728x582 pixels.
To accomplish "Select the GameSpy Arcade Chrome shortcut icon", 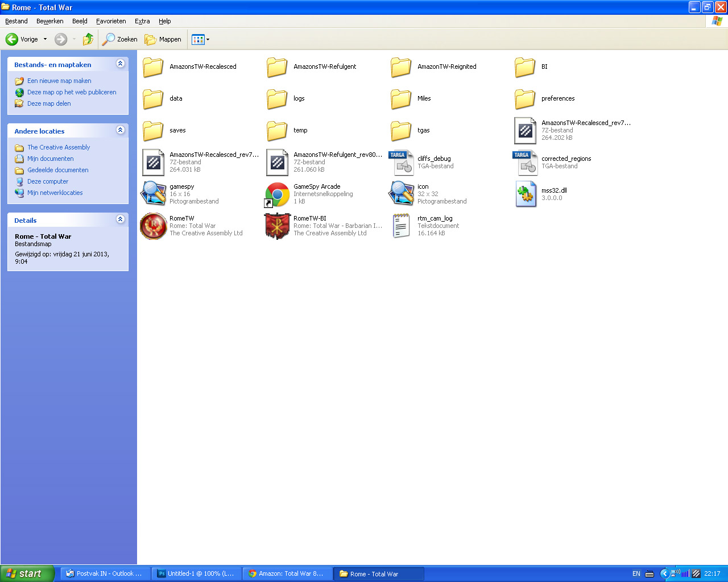I will pyautogui.click(x=278, y=194).
